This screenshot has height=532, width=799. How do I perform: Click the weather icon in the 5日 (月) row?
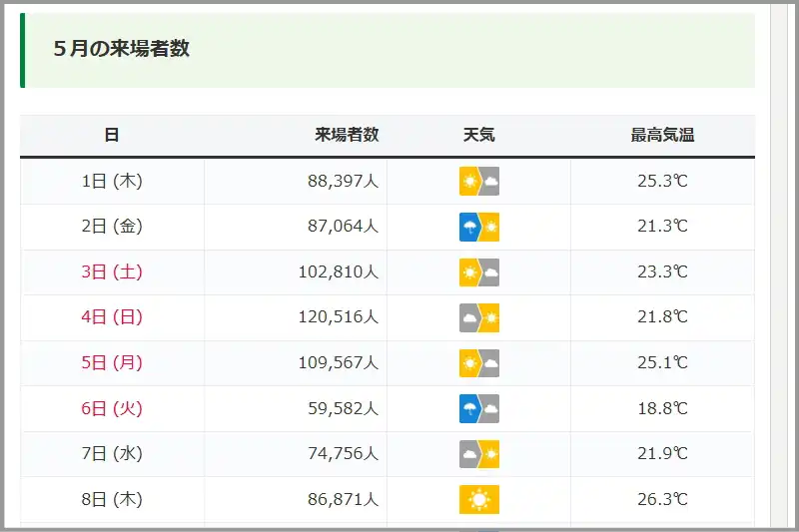pos(479,363)
